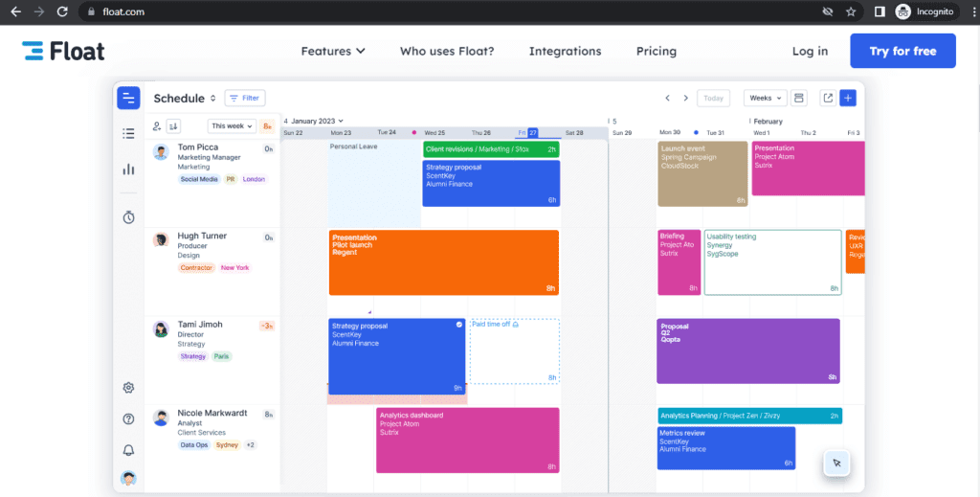The image size is (980, 497).
Task: Click the Contractor tag on Hugh Turner
Action: click(197, 268)
